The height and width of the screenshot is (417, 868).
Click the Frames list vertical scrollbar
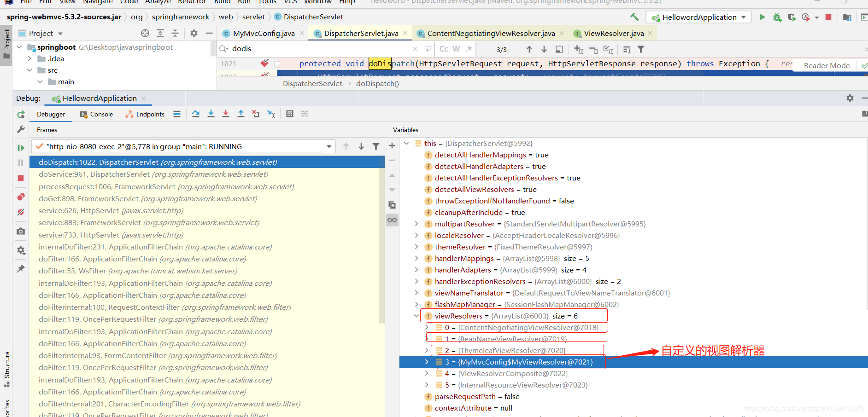pyautogui.click(x=381, y=239)
